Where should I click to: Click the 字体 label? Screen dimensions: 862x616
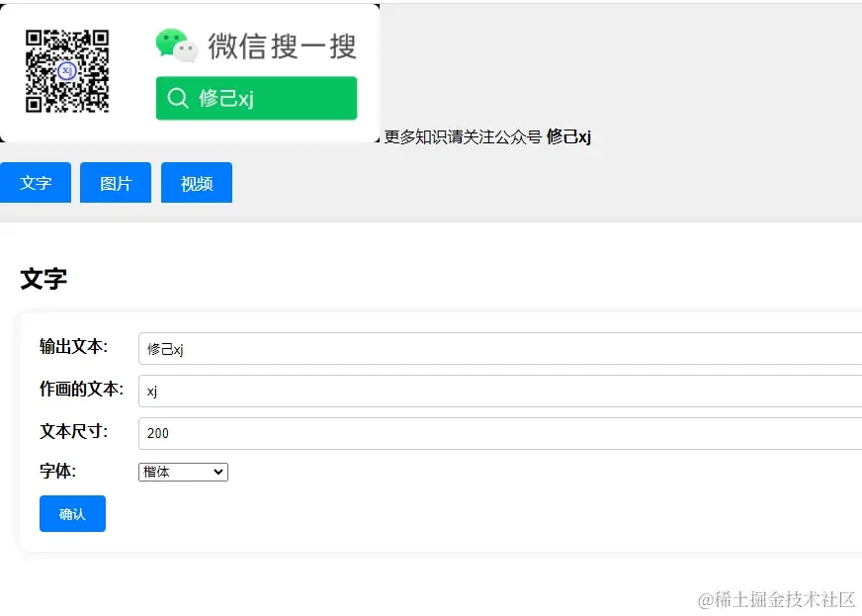[57, 471]
